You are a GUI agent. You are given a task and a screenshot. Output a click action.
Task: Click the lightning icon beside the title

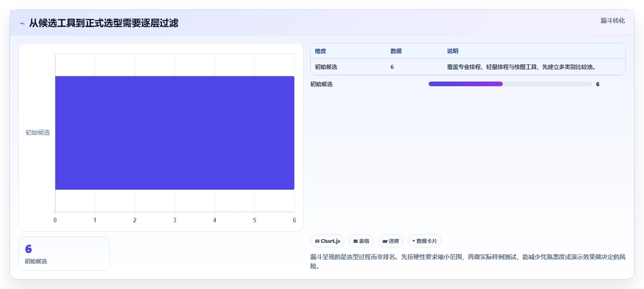[22, 23]
